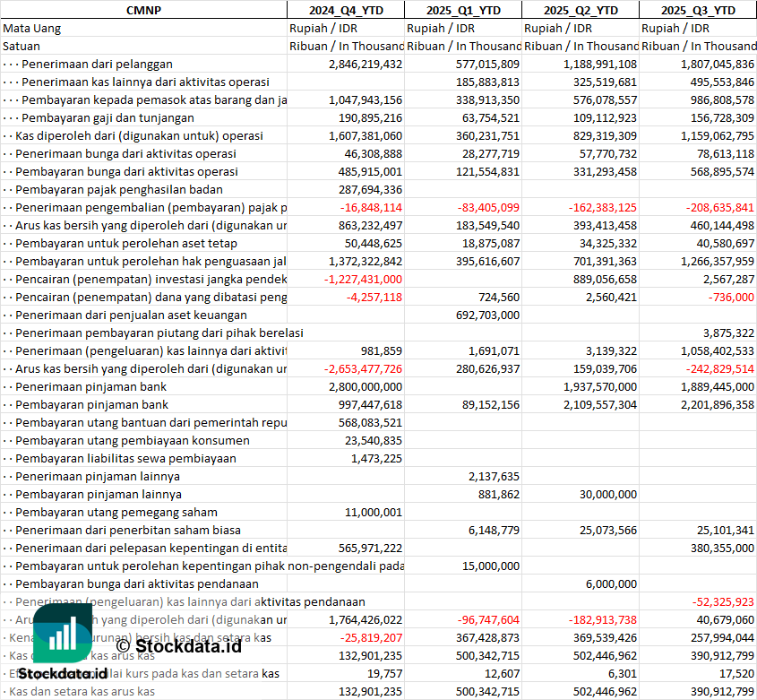Click the Penerimaan pinjaman bank row label

[x=90, y=386]
